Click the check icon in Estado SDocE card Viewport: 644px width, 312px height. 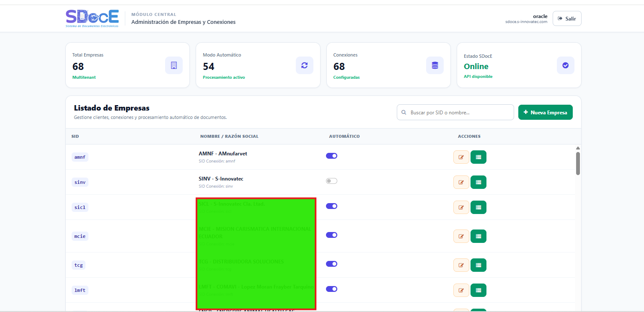(x=566, y=65)
